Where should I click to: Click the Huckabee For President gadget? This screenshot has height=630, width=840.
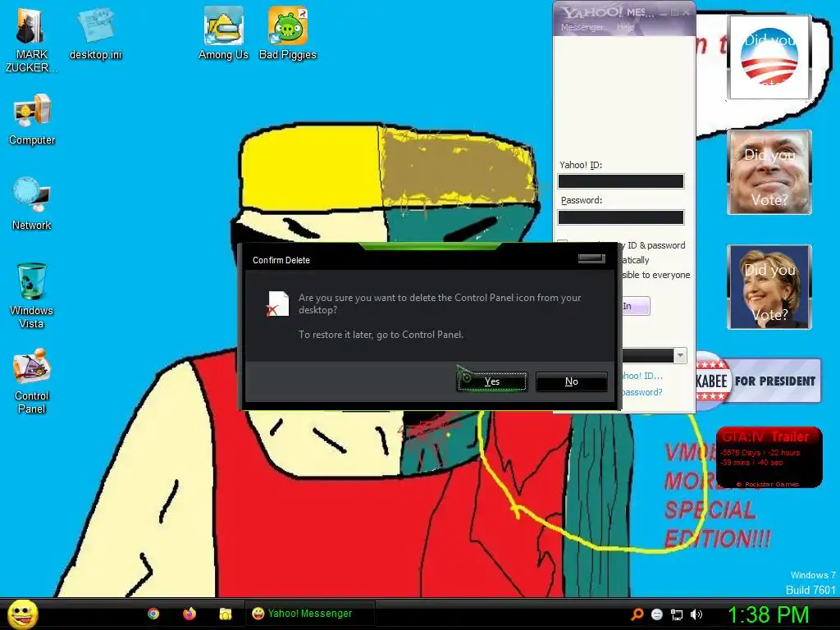[758, 381]
